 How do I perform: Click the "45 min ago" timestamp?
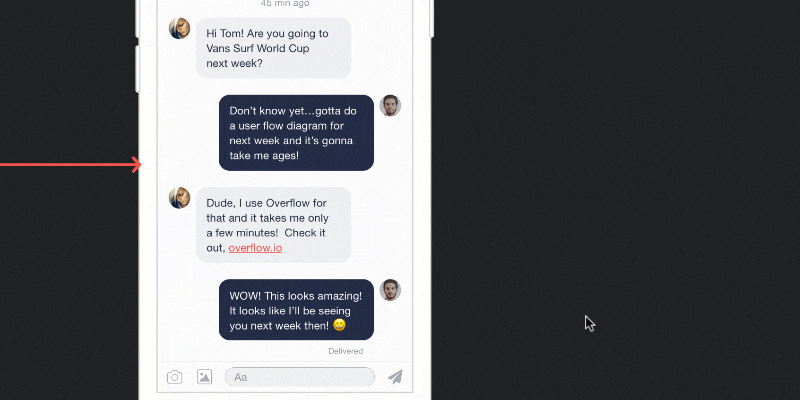pos(285,4)
